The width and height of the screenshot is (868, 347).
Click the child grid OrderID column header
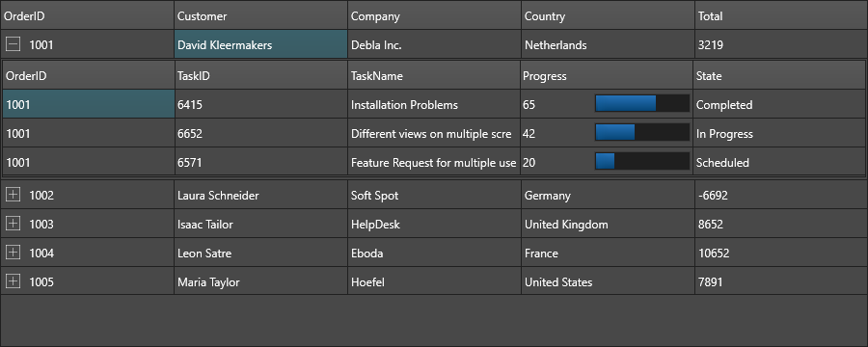pos(89,75)
